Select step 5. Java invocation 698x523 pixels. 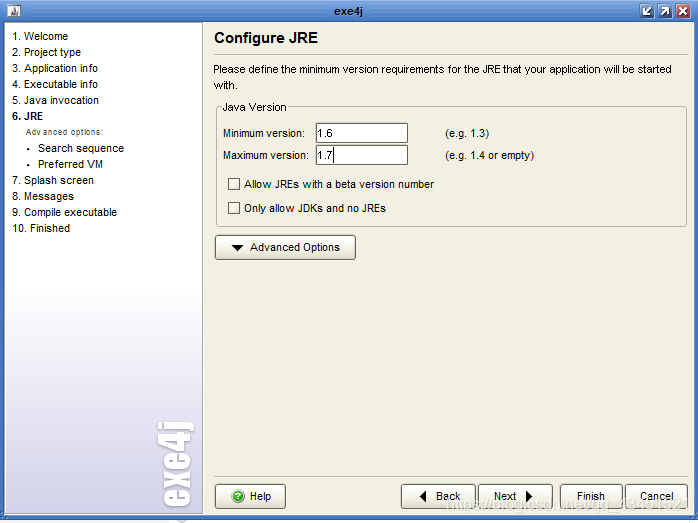(55, 100)
